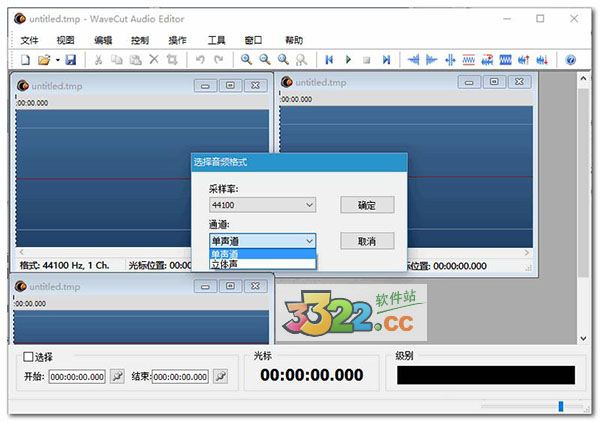Open help with question mark icon
Image resolution: width=600 pixels, height=422 pixels.
[571, 60]
